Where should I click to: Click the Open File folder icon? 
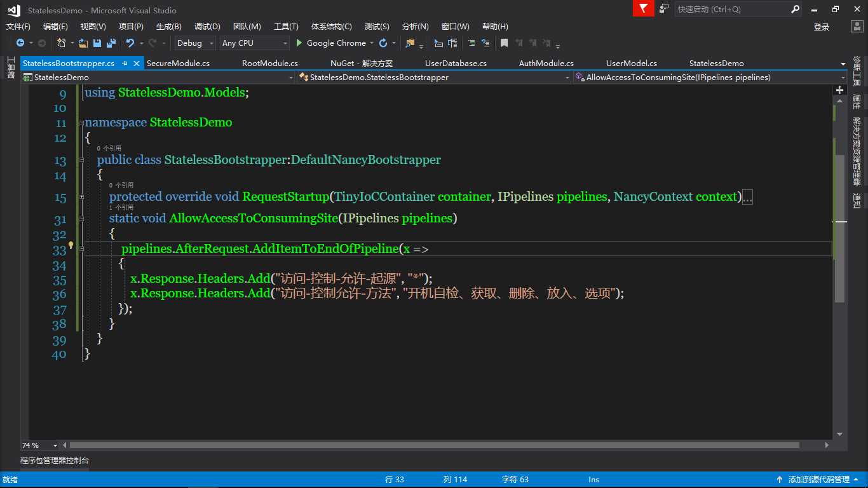point(83,43)
